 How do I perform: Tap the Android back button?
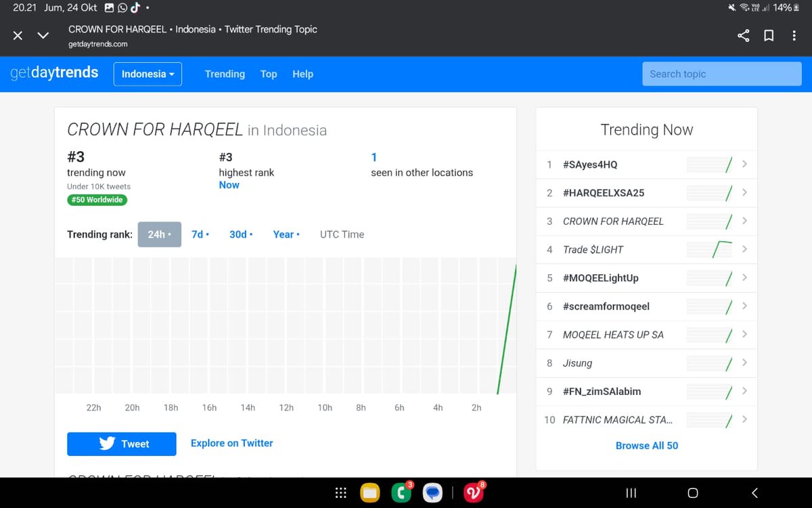[x=754, y=493]
